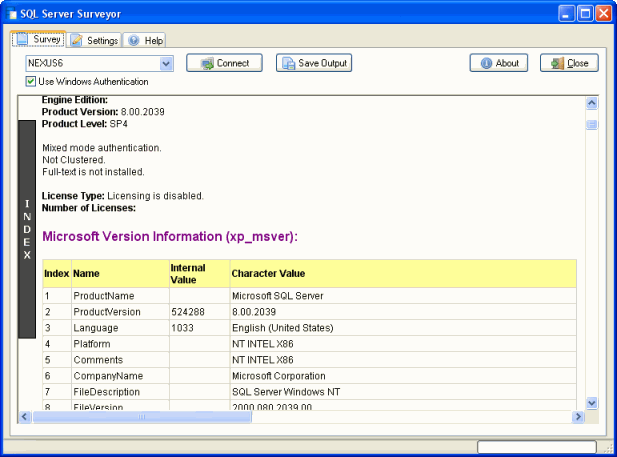Switch to the Settings tab
617x457 pixels.
pyautogui.click(x=94, y=40)
